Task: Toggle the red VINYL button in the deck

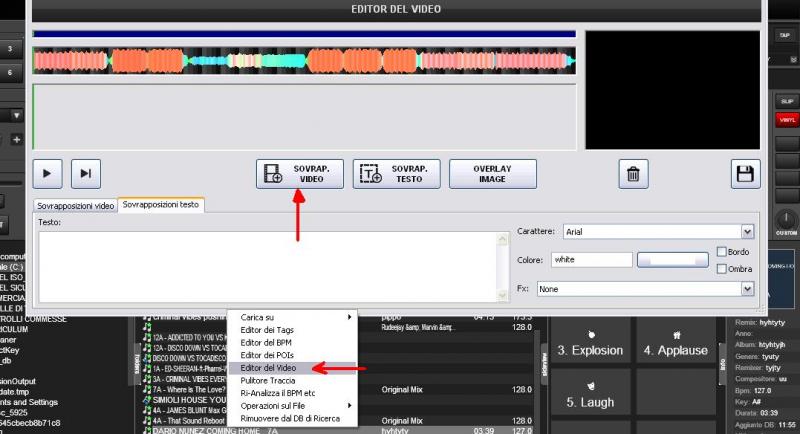Action: point(787,120)
